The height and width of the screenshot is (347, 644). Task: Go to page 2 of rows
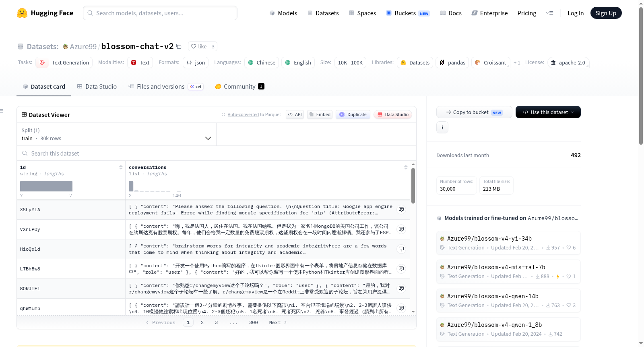tap(202, 322)
